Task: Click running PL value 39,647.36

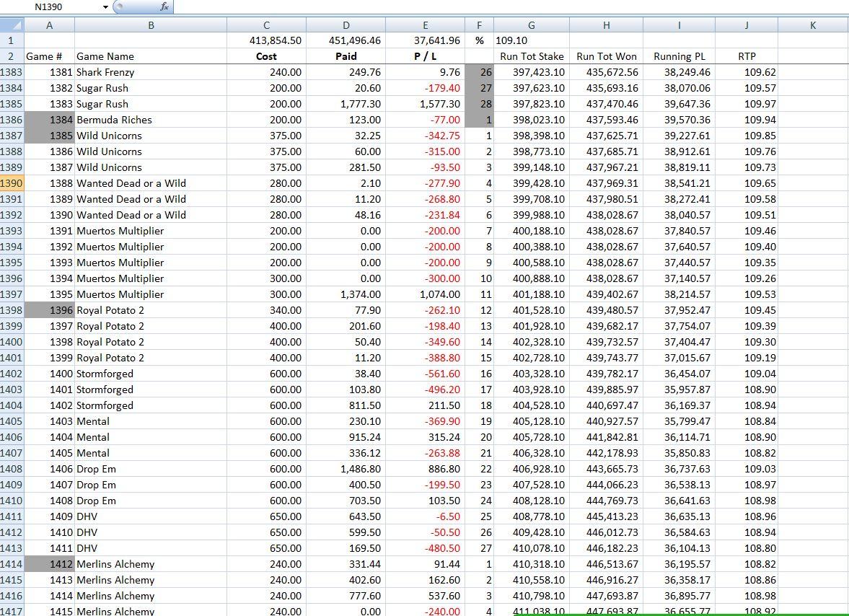Action: 679,104
